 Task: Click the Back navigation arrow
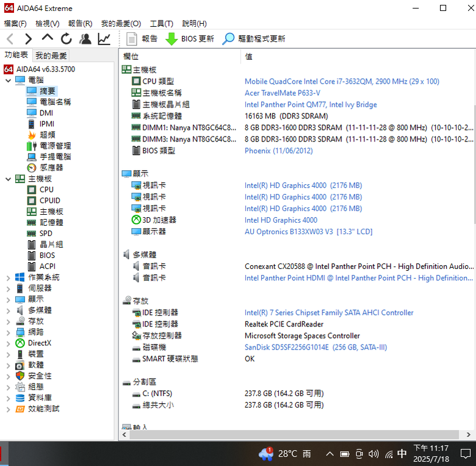tap(10, 39)
